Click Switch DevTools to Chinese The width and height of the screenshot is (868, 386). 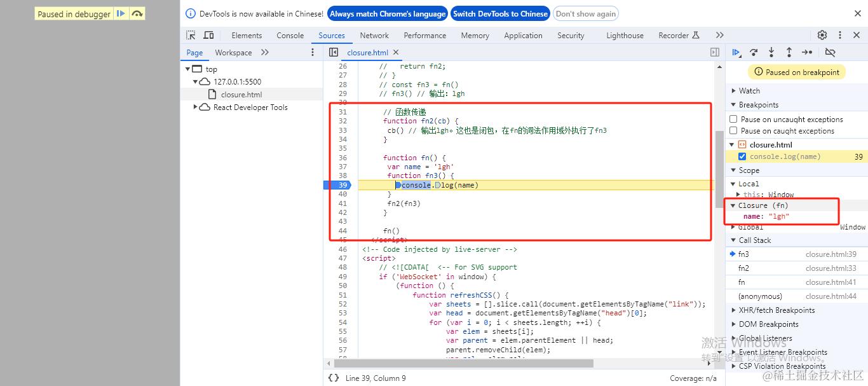coord(500,13)
